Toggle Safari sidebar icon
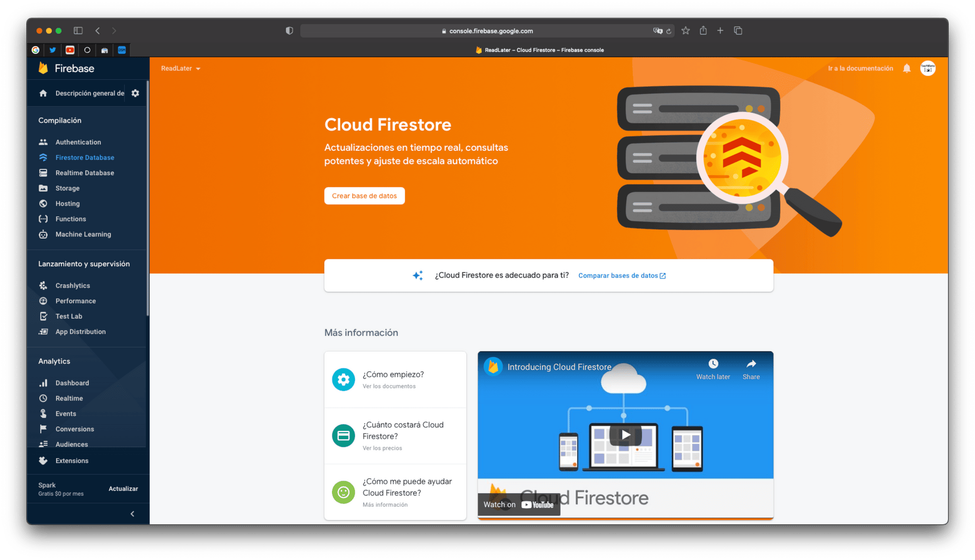This screenshot has width=975, height=560. (x=78, y=31)
